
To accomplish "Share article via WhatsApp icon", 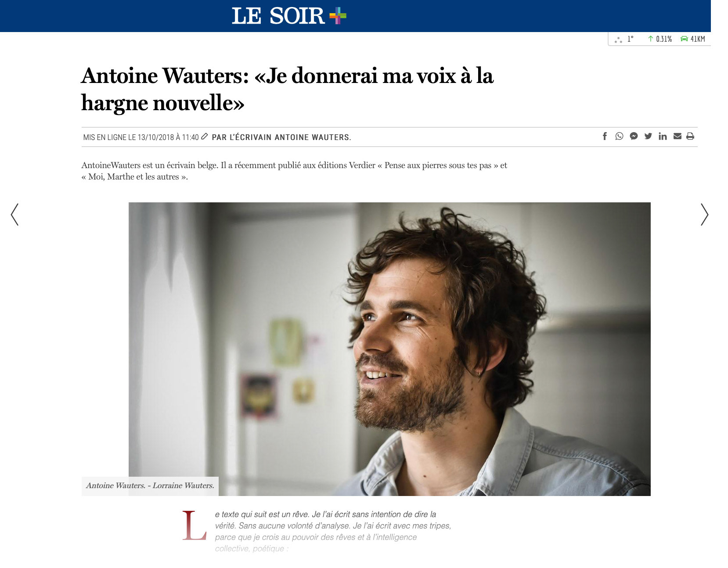I will point(619,136).
